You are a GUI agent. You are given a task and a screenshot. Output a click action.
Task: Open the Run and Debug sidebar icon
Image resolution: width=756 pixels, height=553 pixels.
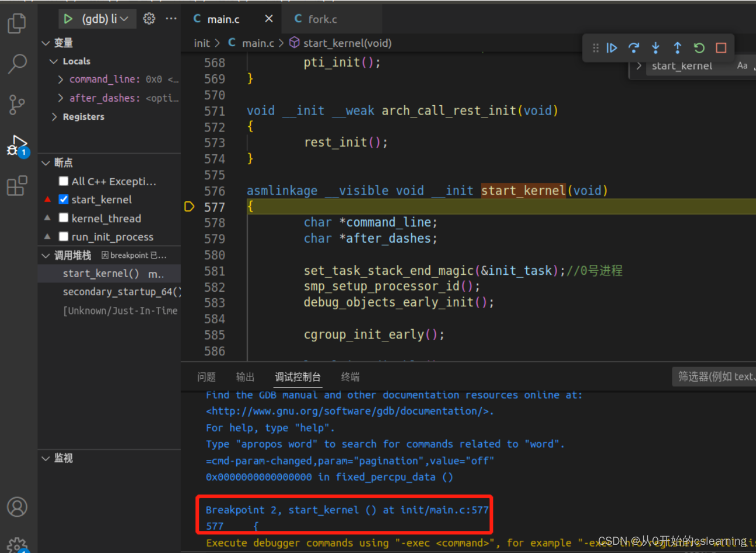[x=17, y=145]
